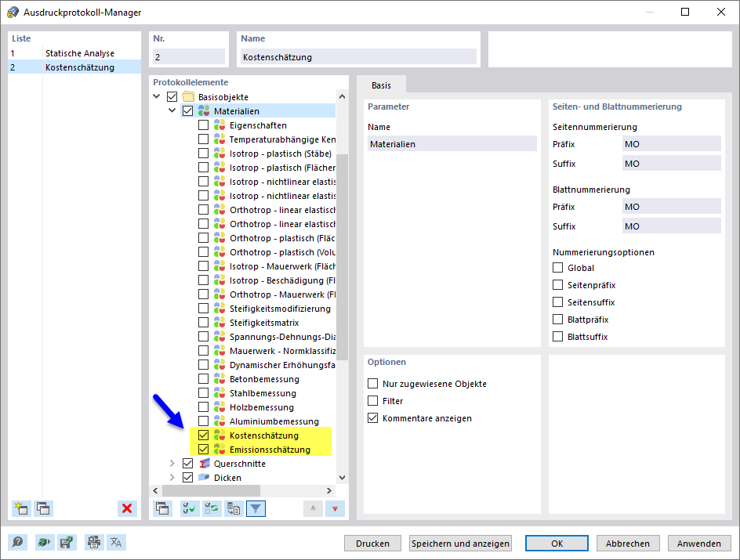Uncheck the Kostenschätzung element checkbox
740x560 pixels.
click(x=203, y=435)
